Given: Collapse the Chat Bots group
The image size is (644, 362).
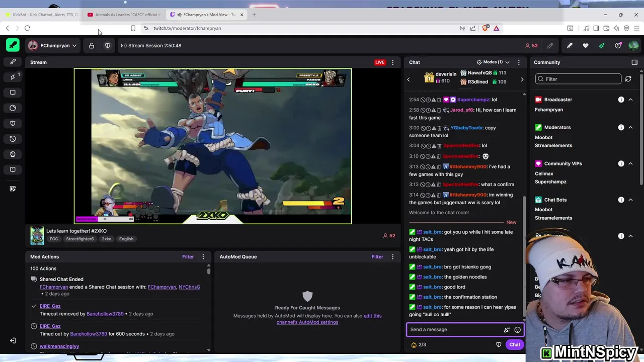Looking at the screenshot, I should click(630, 200).
